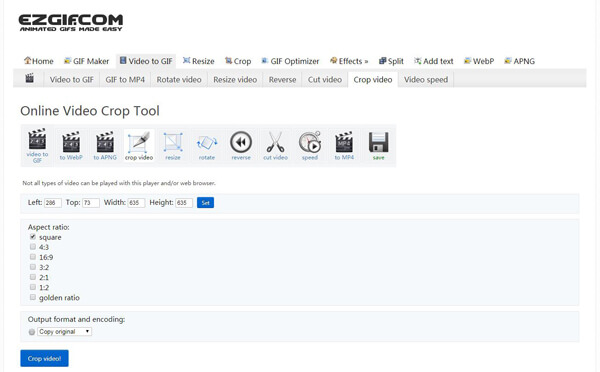Switch to the Cut video tab
The height and width of the screenshot is (372, 600).
click(324, 80)
